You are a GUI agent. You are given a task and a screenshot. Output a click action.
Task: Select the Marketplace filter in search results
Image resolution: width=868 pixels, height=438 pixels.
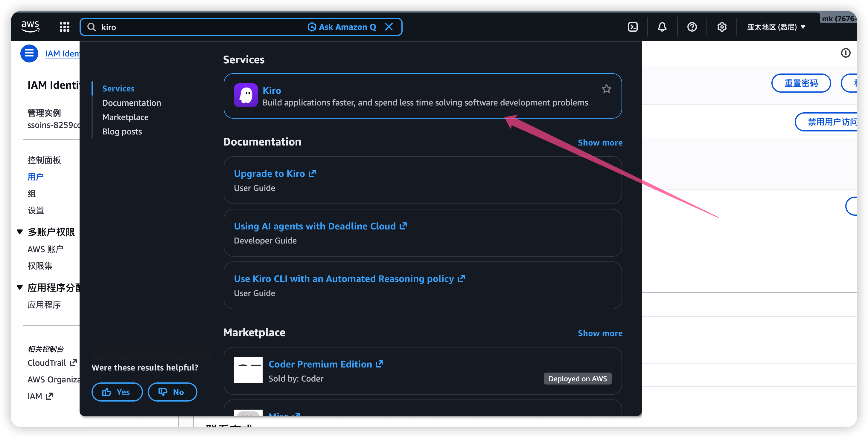125,117
